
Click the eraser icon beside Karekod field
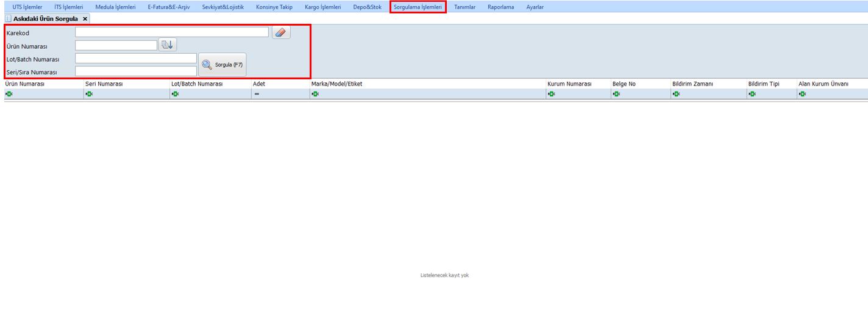[x=281, y=33]
